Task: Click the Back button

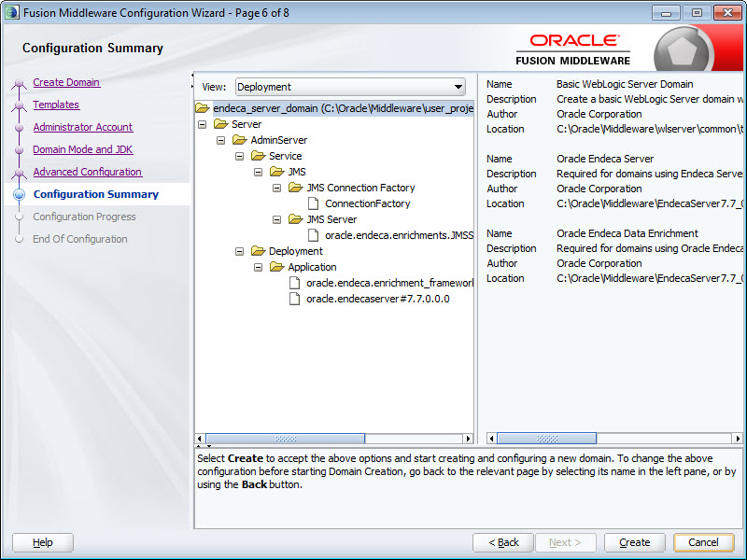Action: pyautogui.click(x=503, y=542)
